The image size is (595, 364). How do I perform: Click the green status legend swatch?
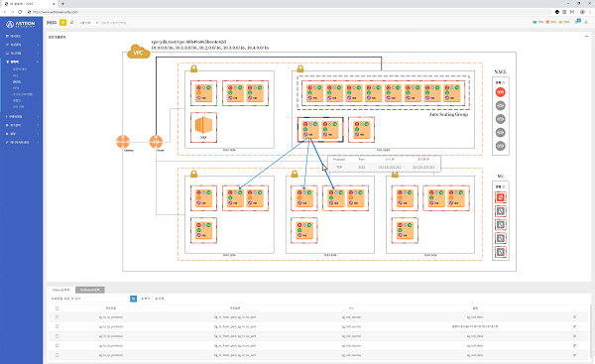[x=535, y=22]
